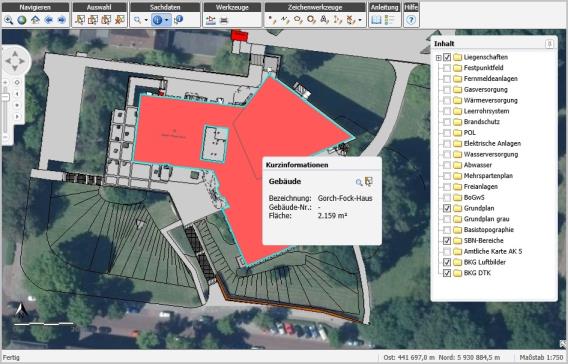Expand the Liegenschaften tree node
Screen dimensions: 568x364
[438, 58]
